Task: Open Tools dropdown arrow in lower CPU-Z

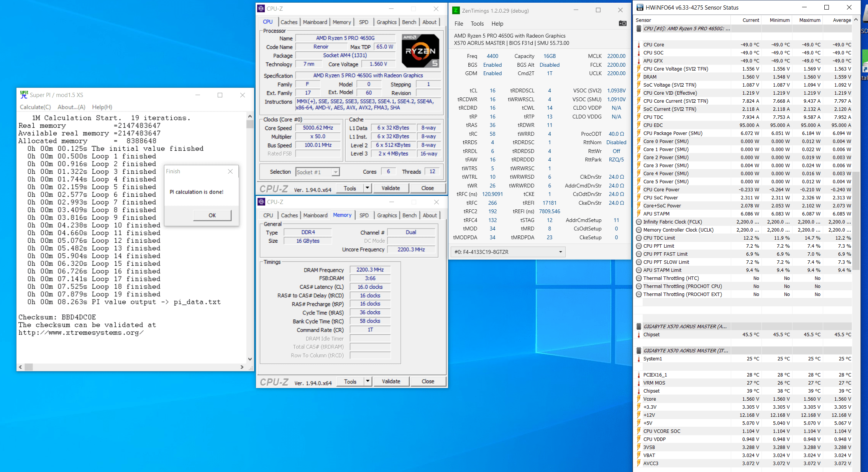Action: coord(368,381)
